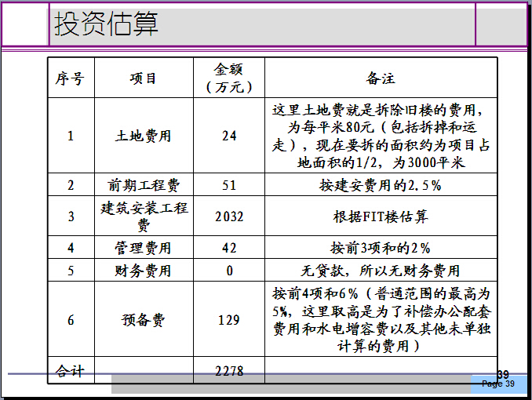The height and width of the screenshot is (400, 532).
Task: Click the remark 无贷款，所以无财务费用
Action: (381, 271)
